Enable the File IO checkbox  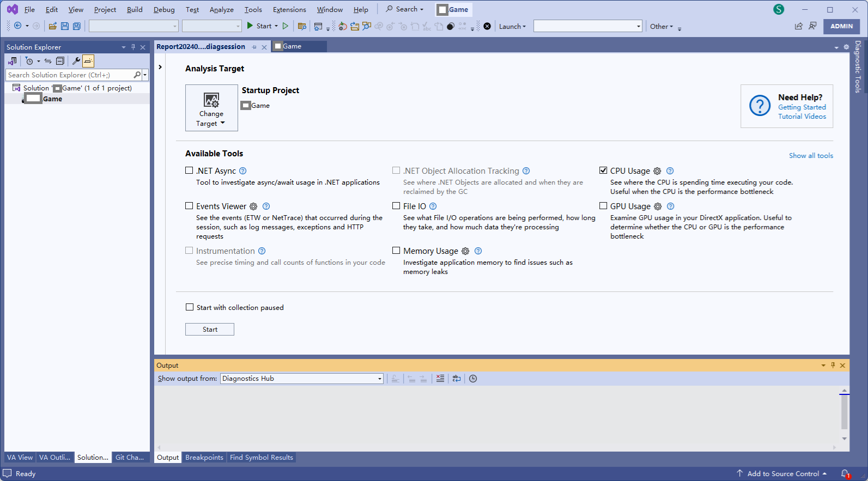pos(396,206)
